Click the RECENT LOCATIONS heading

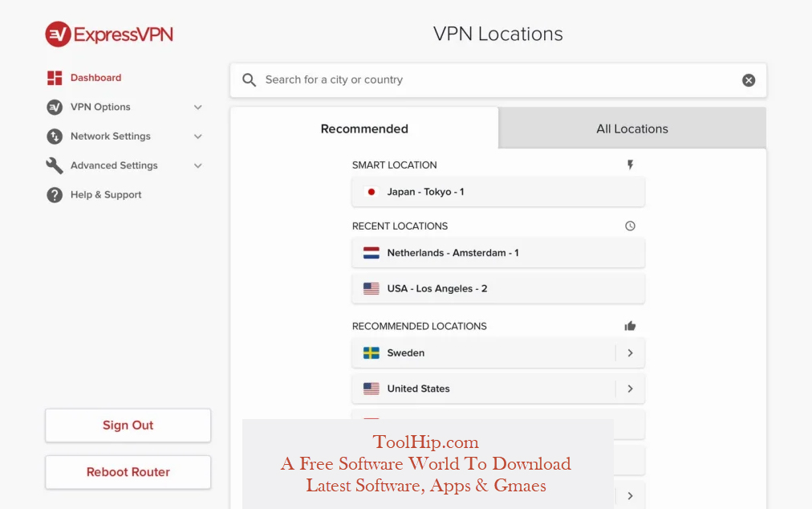point(400,226)
